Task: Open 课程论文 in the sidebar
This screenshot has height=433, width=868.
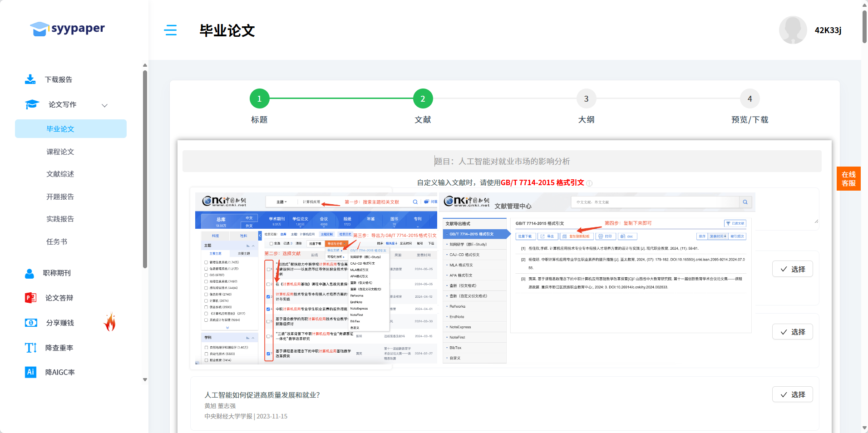Action: click(60, 152)
